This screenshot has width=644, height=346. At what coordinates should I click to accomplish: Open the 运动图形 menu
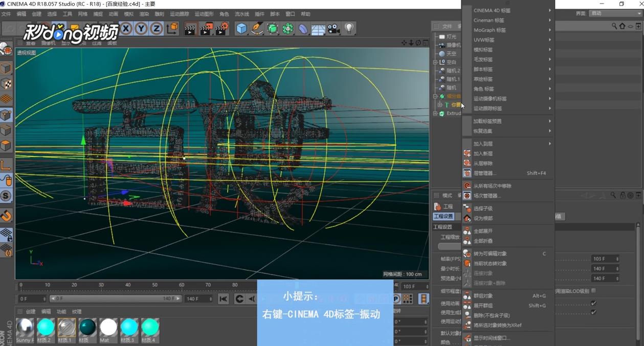[204, 14]
